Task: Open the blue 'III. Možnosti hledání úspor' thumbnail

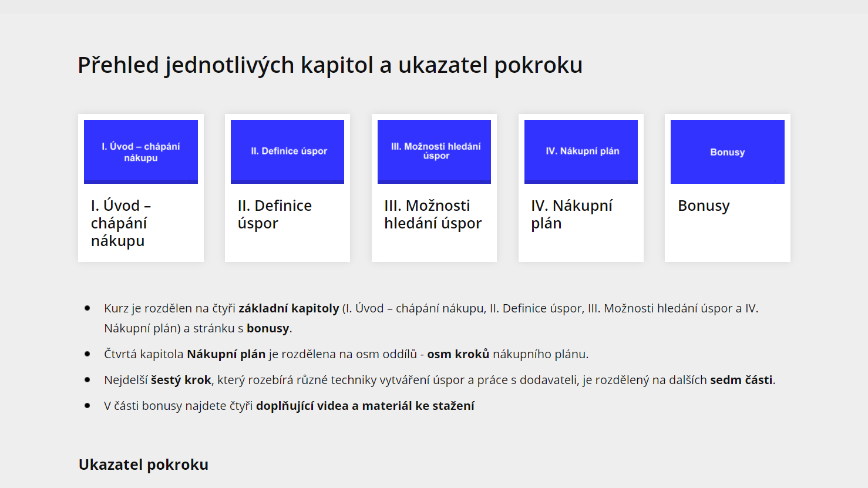Action: tap(434, 152)
